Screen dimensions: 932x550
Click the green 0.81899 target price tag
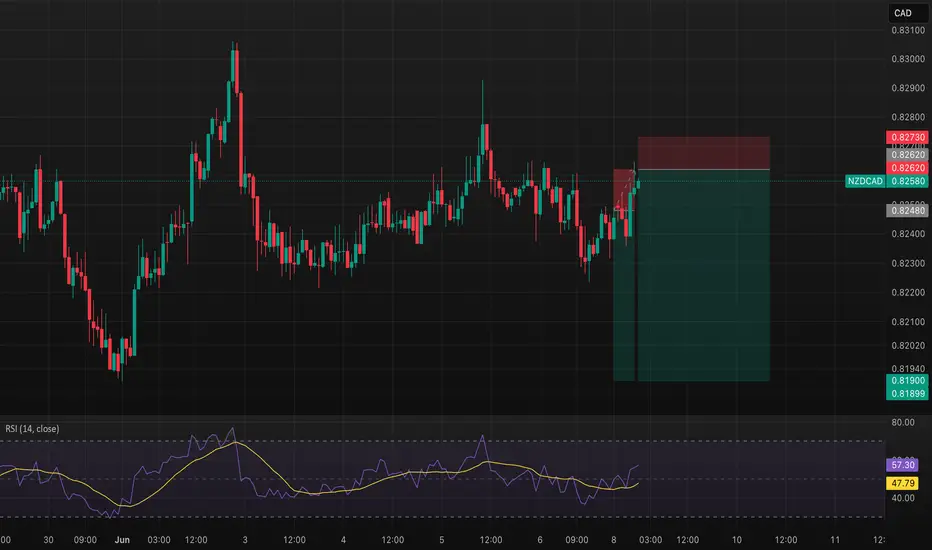click(908, 394)
